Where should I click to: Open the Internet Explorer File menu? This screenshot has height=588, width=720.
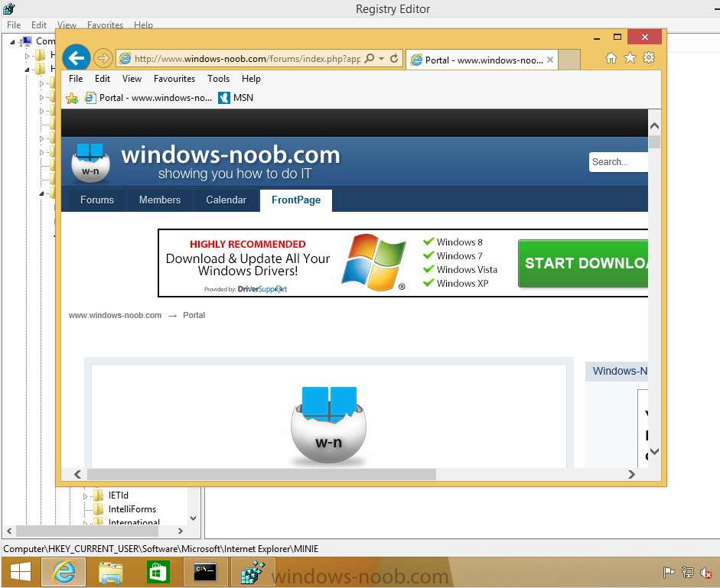point(76,79)
